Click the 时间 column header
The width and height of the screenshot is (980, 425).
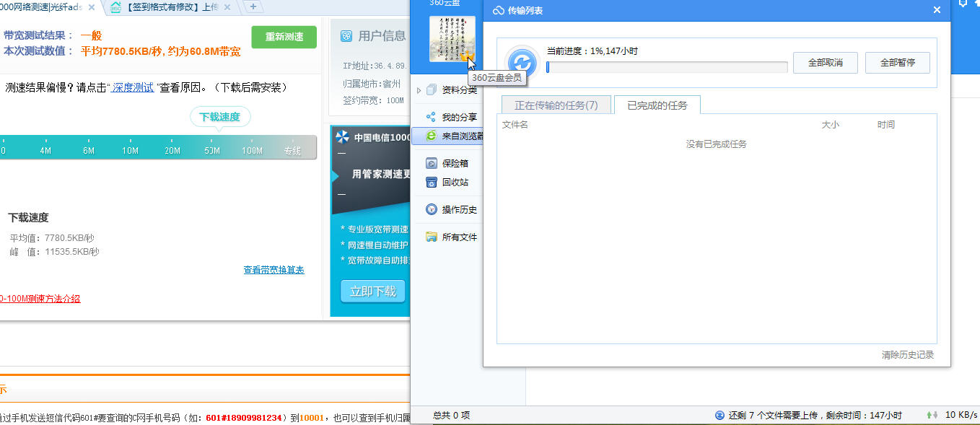tap(886, 125)
